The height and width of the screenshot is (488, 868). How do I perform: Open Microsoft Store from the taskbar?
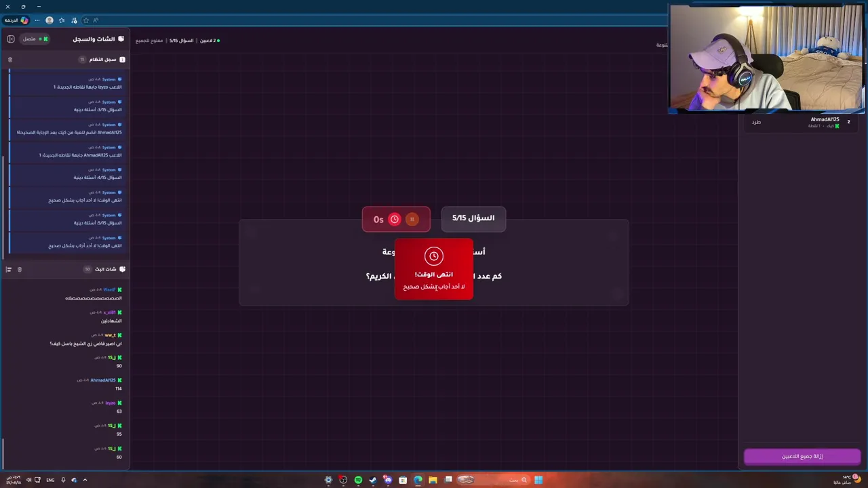403,480
